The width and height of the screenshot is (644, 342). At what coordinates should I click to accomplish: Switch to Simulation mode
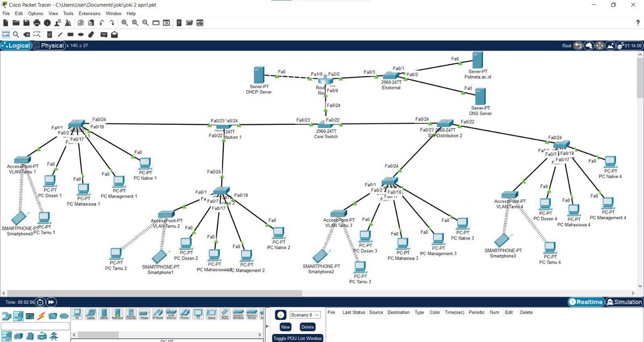click(624, 302)
